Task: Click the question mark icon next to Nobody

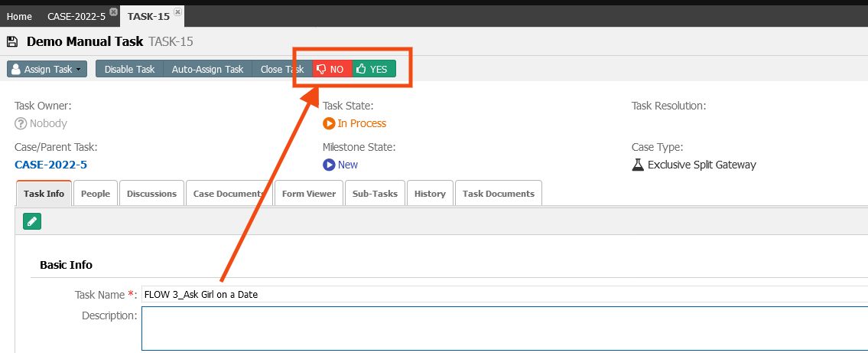Action: (21, 123)
